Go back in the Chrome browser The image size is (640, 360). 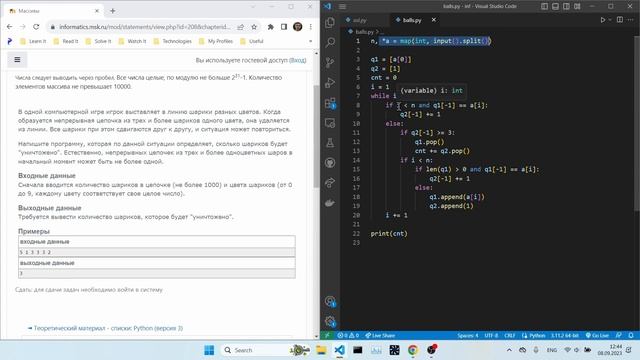coord(9,27)
